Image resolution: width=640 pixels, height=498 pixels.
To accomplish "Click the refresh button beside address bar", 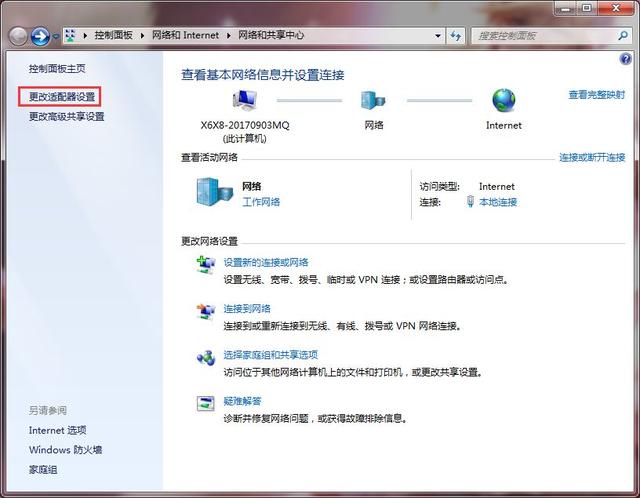I will [x=456, y=36].
